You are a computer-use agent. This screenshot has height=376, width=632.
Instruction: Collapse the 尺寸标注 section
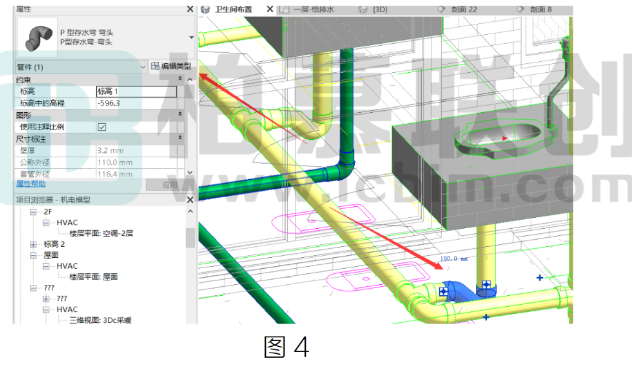click(x=180, y=138)
